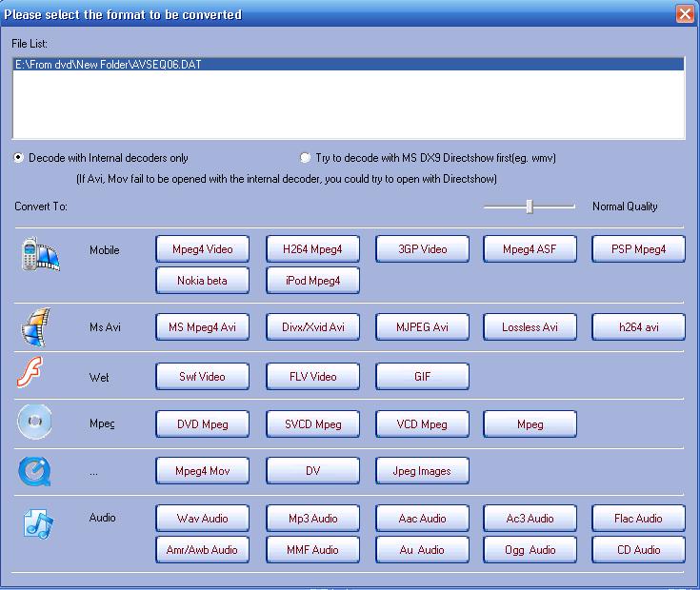Click the Convert To label
This screenshot has height=590, width=700.
(41, 206)
